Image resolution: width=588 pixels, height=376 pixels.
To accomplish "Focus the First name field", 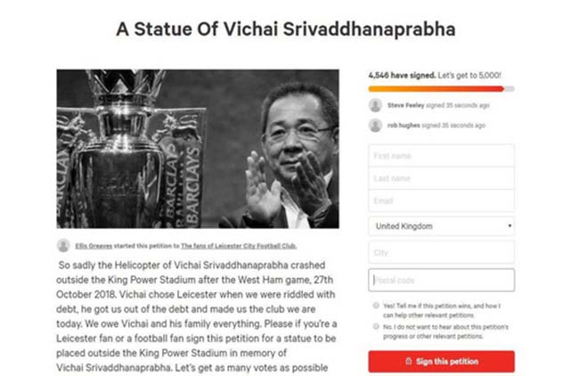I will [x=441, y=156].
